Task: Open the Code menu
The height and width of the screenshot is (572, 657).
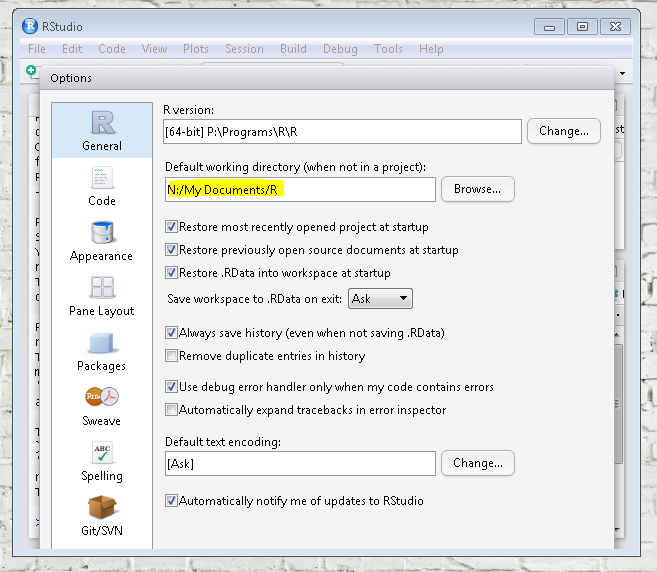Action: (112, 49)
